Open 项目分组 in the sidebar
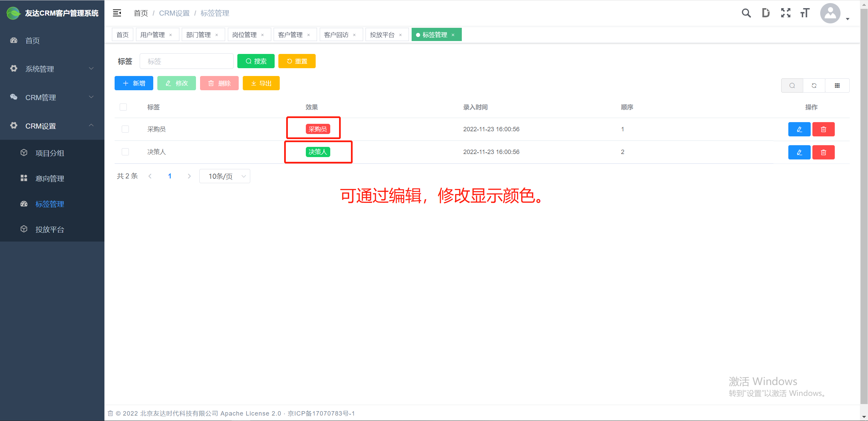Image resolution: width=868 pixels, height=421 pixels. pos(52,153)
